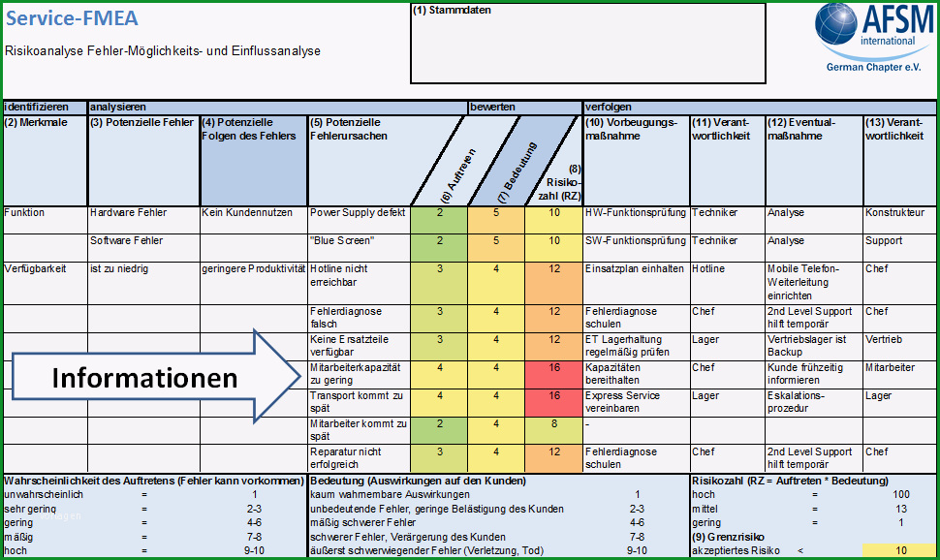Screen dimensions: 940x560
Task: Select the SW-Funktionsprüfung cell
Action: tap(637, 248)
